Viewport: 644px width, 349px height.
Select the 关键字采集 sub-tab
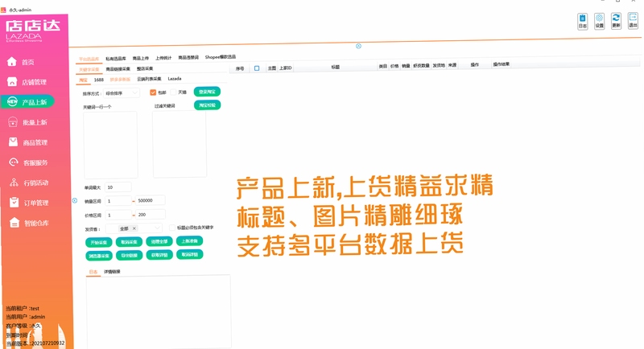tap(89, 69)
